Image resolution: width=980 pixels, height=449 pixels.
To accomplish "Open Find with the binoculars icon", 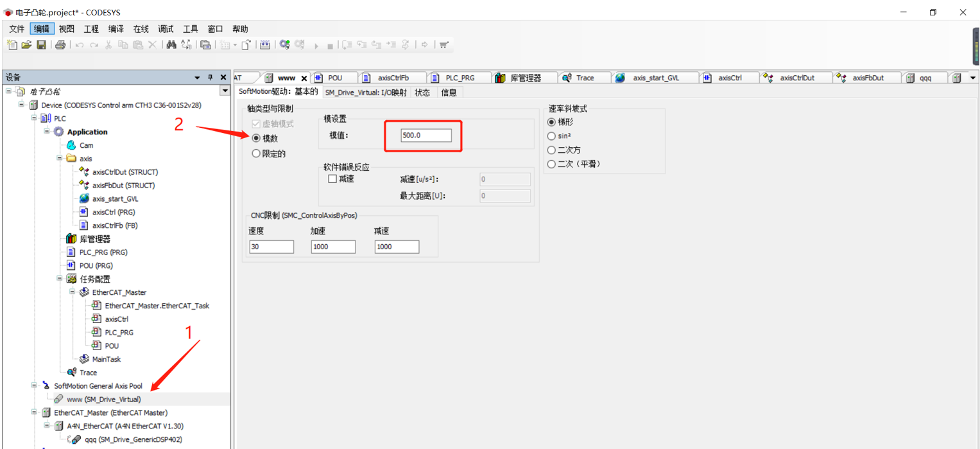I will pyautogui.click(x=171, y=44).
